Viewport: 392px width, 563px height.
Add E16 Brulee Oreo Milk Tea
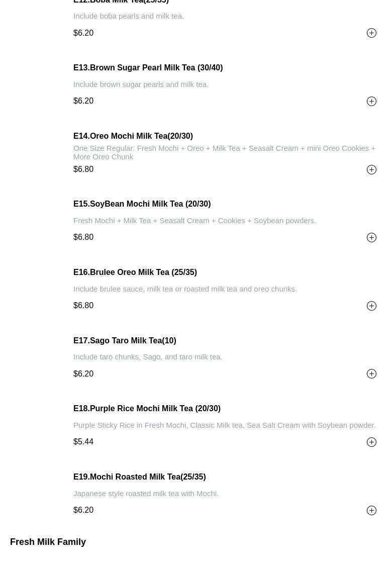point(371,306)
